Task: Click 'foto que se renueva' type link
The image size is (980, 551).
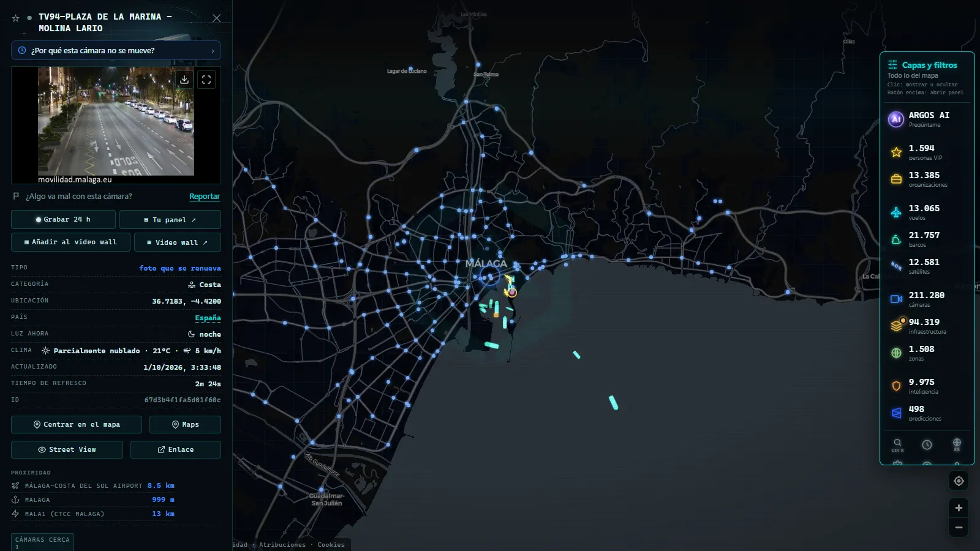Action: [x=180, y=268]
